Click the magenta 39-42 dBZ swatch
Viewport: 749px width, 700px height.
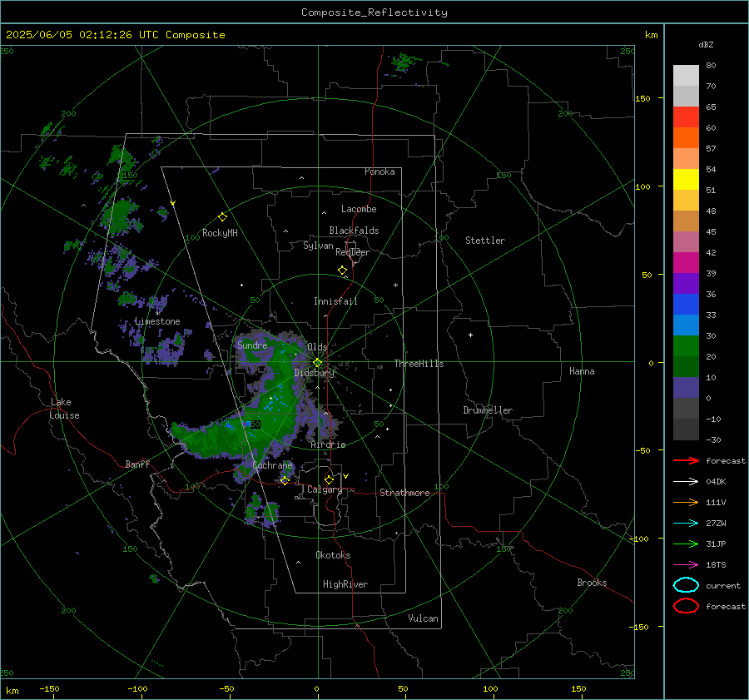686,263
